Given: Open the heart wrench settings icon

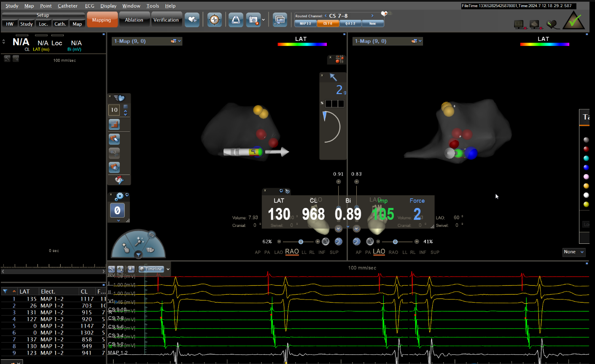Looking at the screenshot, I should coord(119,180).
